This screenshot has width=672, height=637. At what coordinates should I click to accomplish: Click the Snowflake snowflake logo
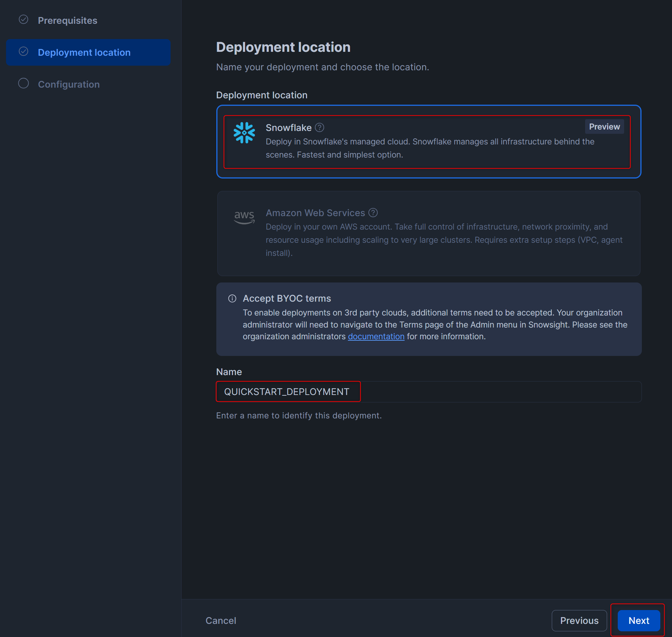point(244,133)
